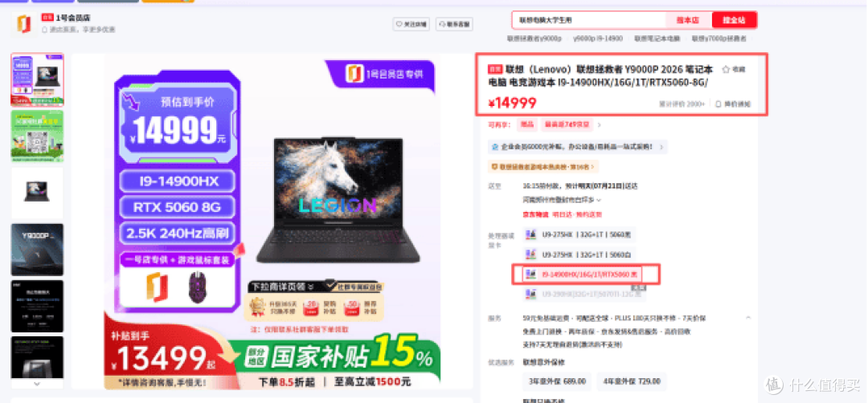Click the gaming mouse image in promo

tap(199, 287)
